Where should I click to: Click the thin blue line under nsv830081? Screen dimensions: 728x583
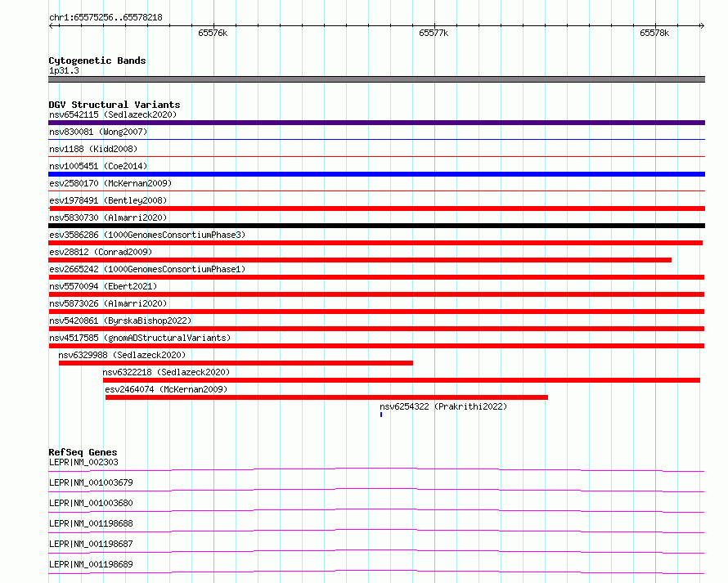click(x=376, y=139)
